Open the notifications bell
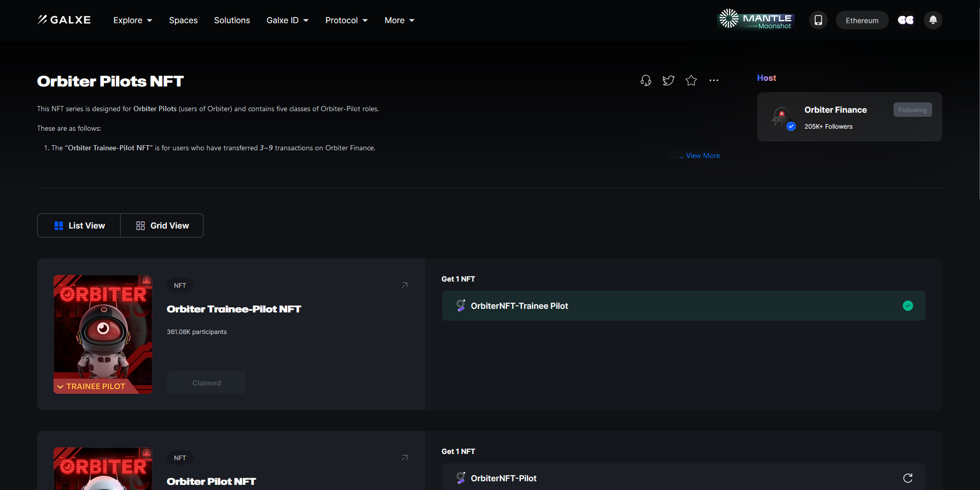 click(x=933, y=20)
